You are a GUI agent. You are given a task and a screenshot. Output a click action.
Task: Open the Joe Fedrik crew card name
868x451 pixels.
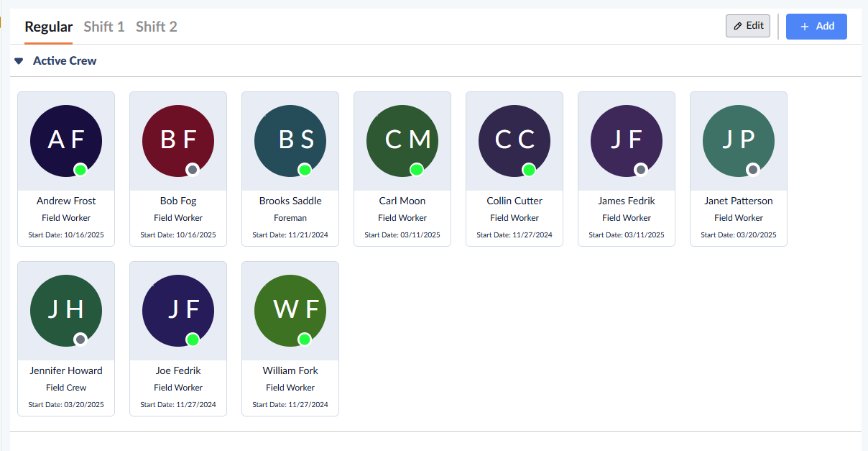pyautogui.click(x=178, y=370)
